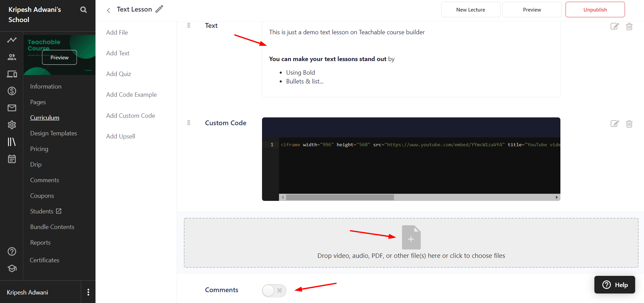Go back using the left chevron
Image resolution: width=644 pixels, height=303 pixels.
point(108,11)
